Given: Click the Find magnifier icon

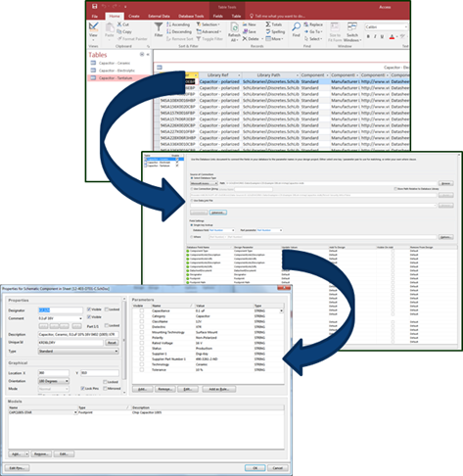Looking at the screenshot, I should pyautogui.click(x=296, y=27).
